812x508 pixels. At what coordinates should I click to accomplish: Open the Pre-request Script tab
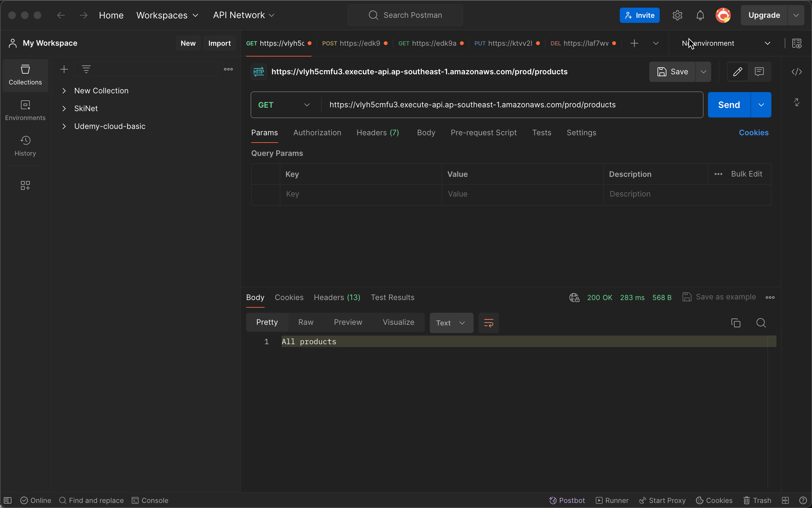[x=483, y=133]
